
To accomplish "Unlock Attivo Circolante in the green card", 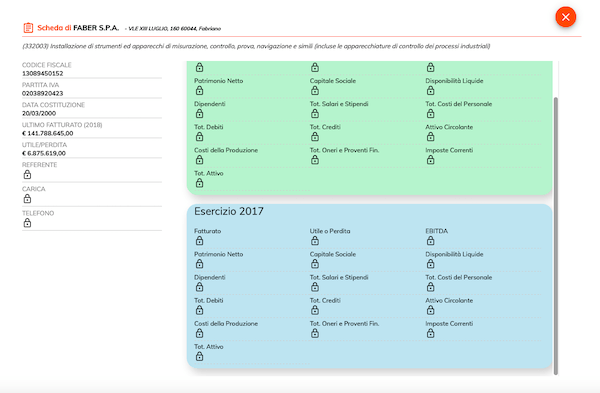I will (x=430, y=137).
